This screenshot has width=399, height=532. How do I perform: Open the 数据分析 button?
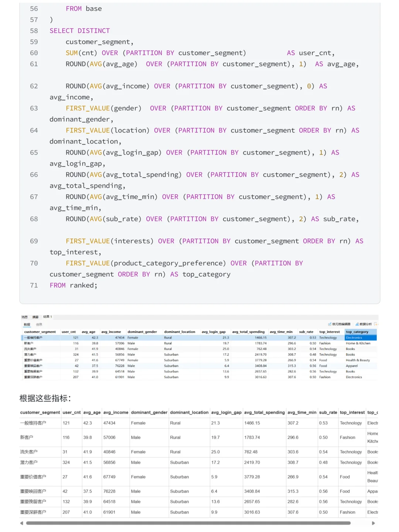[364, 324]
